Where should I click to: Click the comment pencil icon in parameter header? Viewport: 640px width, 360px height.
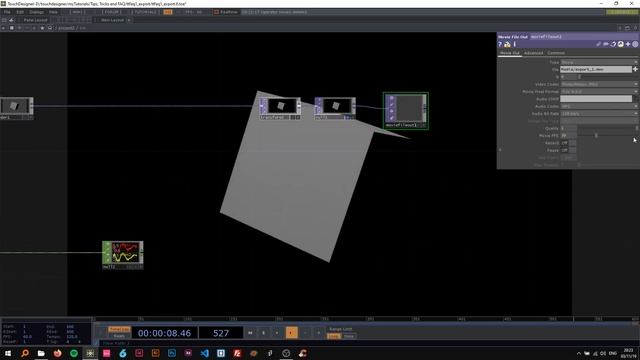click(598, 44)
